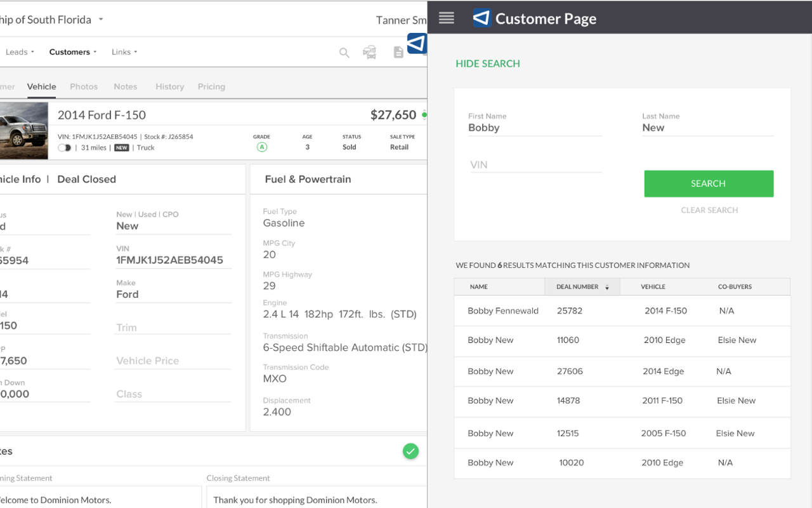
Task: Click the CLEAR SEARCH link
Action: (x=709, y=210)
